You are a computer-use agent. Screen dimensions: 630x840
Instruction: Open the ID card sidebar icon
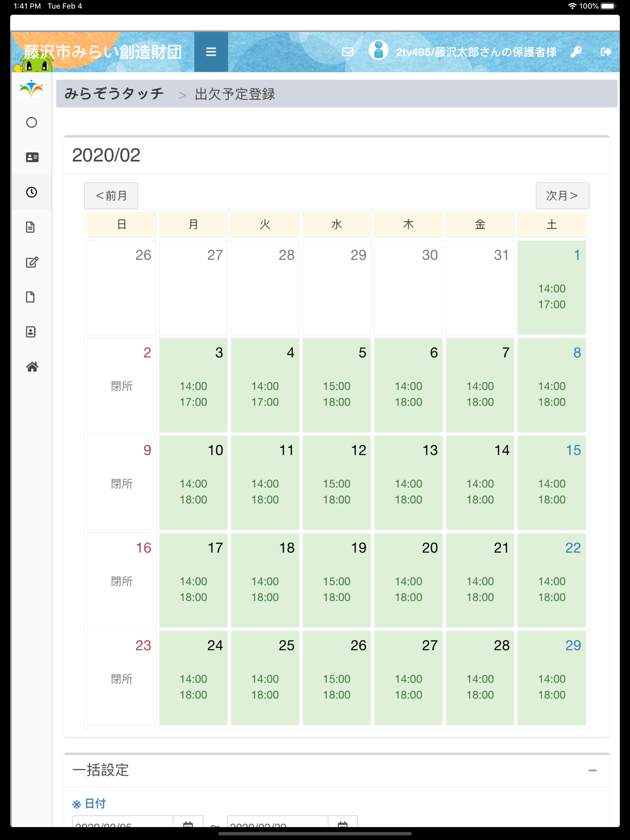32,157
